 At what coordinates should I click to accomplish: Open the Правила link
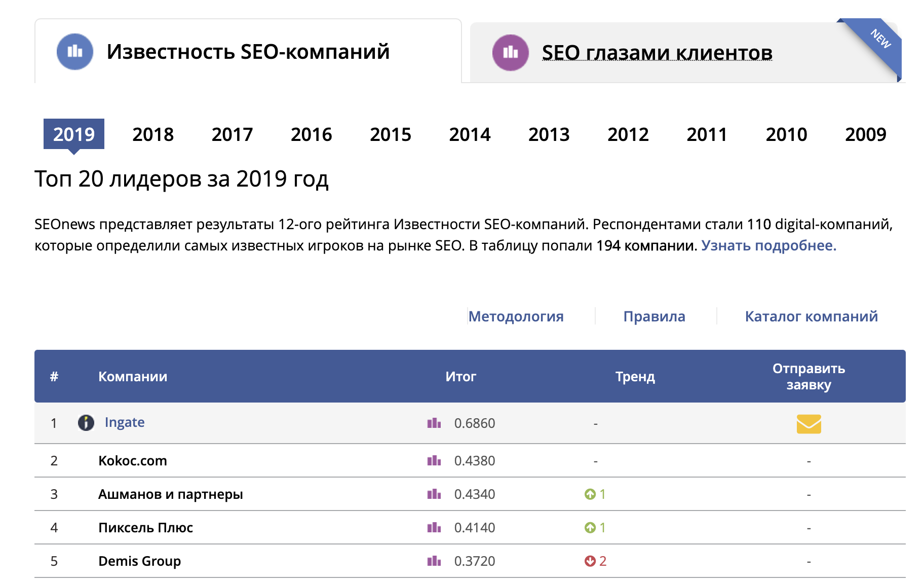[654, 316]
